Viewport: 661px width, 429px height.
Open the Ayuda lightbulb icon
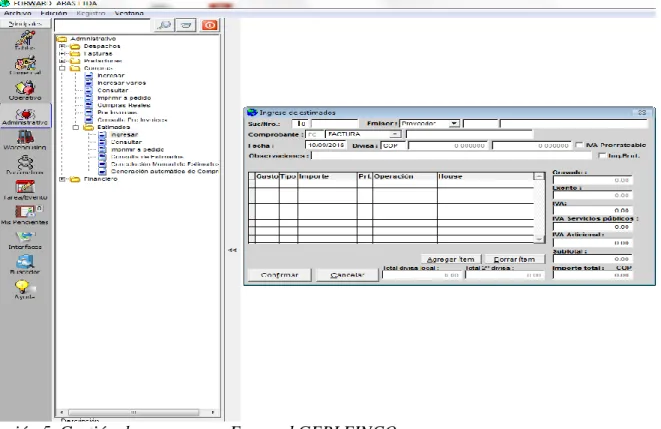23,287
